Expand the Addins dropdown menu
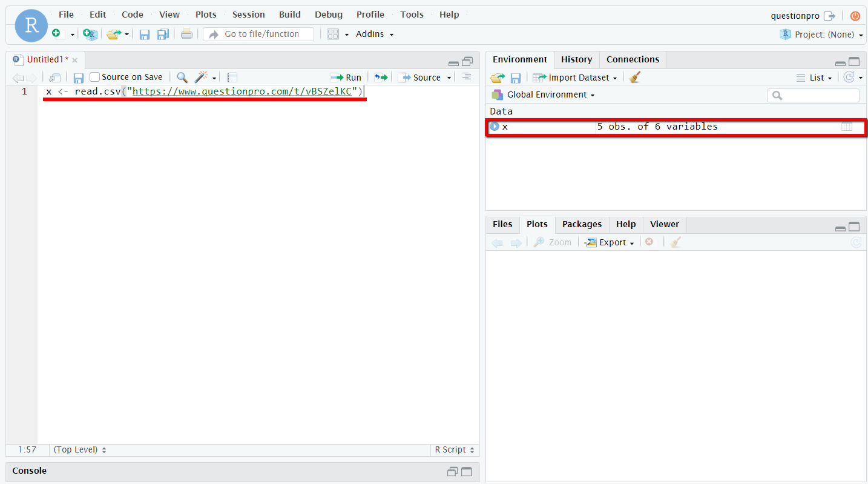Screen dimensions: 868x484 375,34
